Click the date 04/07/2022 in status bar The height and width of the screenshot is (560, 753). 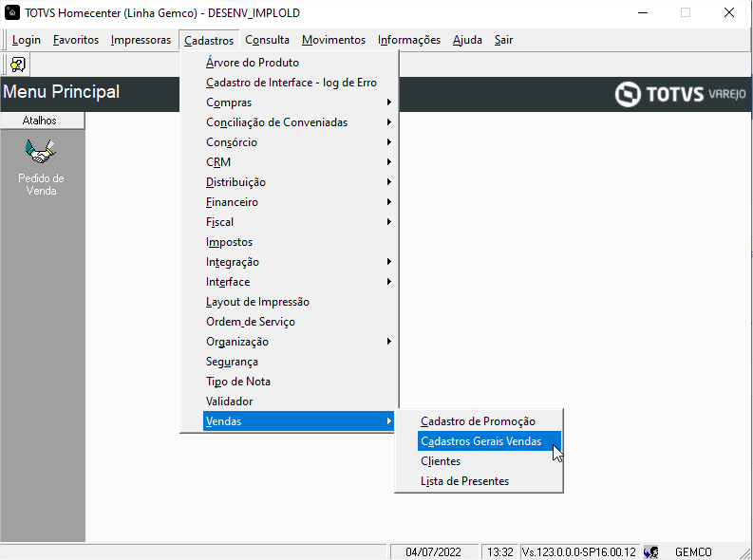[433, 551]
